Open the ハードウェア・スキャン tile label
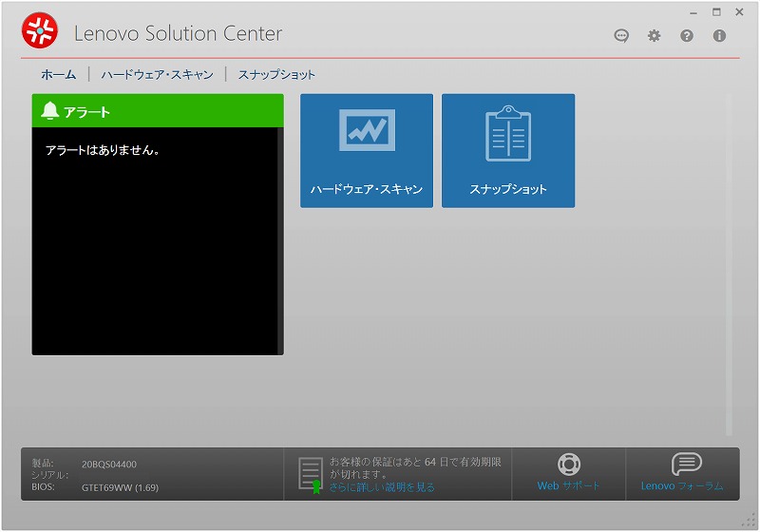The image size is (760, 532). point(367,189)
